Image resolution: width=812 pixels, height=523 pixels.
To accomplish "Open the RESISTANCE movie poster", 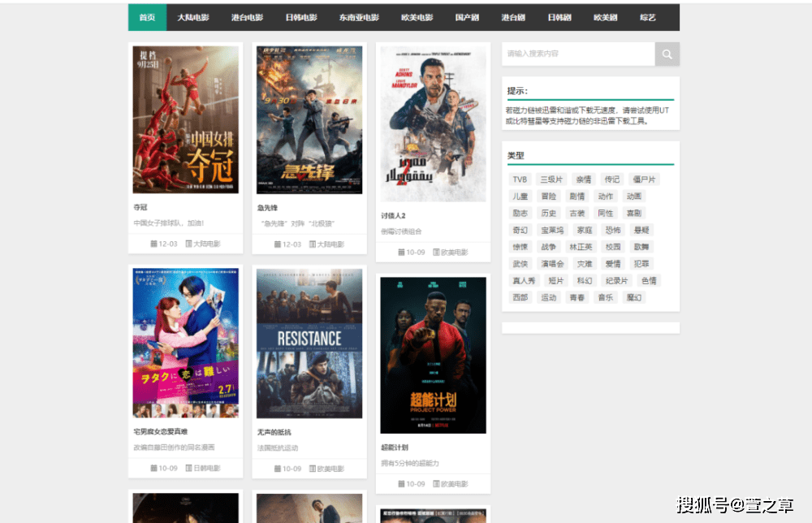I will pos(309,344).
